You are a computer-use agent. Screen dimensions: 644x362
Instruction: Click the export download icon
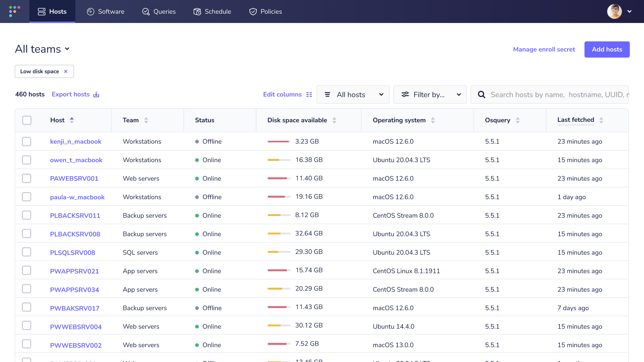[96, 95]
